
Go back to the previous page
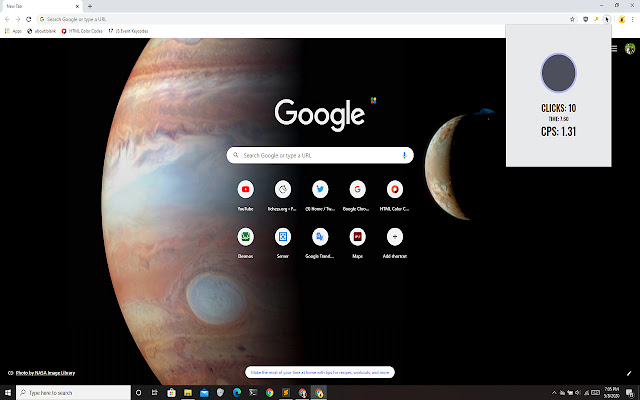tap(7, 19)
